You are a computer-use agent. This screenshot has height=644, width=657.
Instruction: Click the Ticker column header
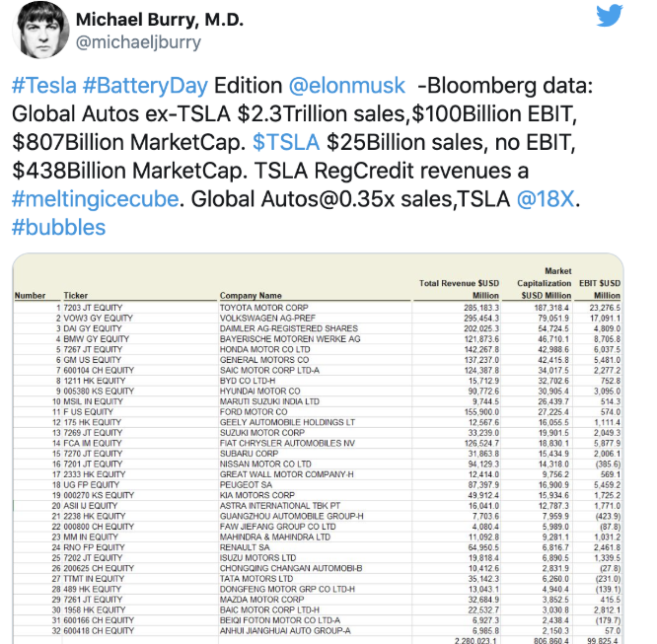coord(76,295)
